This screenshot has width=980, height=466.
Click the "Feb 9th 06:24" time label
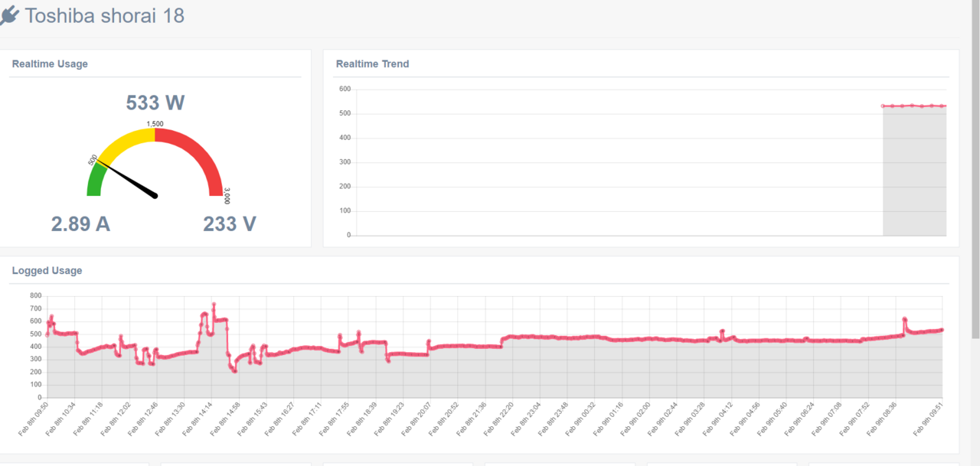click(800, 419)
